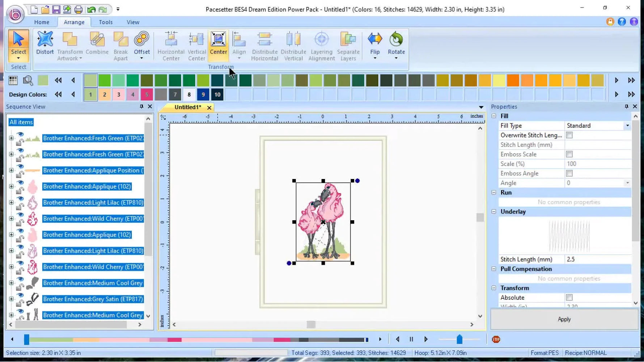
Task: Select design color 2 swatch
Action: point(105,95)
